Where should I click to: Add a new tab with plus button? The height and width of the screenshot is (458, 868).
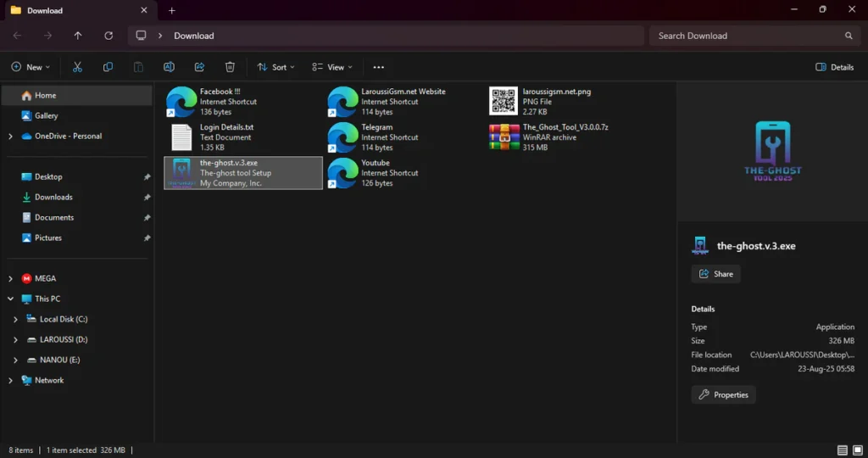(x=172, y=10)
